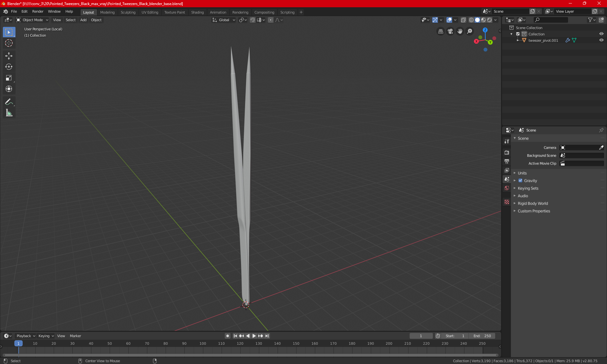Screen dimensions: 607x364
Task: Select the Cursor tool in toolbar
Action: [9, 43]
